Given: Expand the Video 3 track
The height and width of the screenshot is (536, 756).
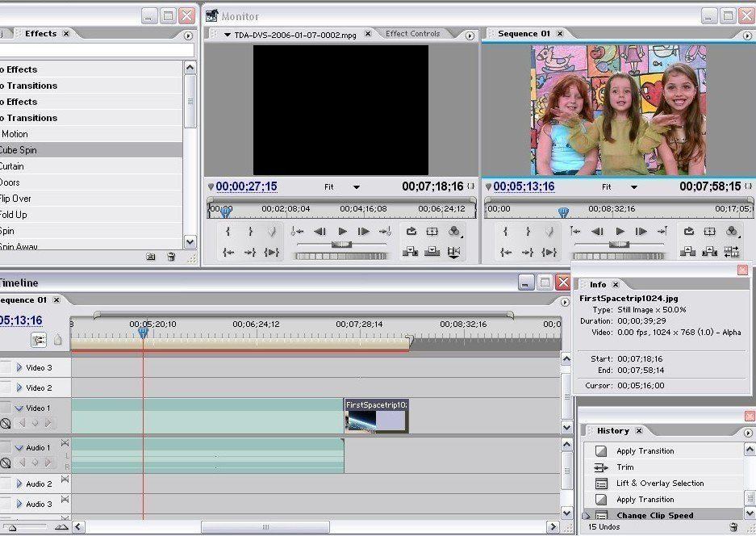Looking at the screenshot, I should coord(19,367).
